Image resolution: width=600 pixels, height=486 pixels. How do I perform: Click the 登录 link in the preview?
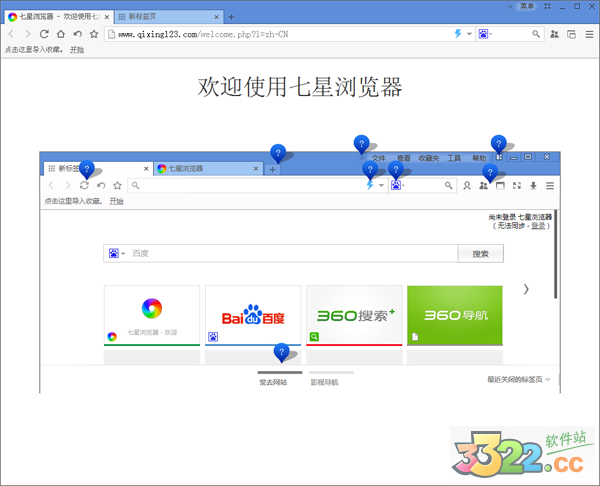[x=538, y=226]
